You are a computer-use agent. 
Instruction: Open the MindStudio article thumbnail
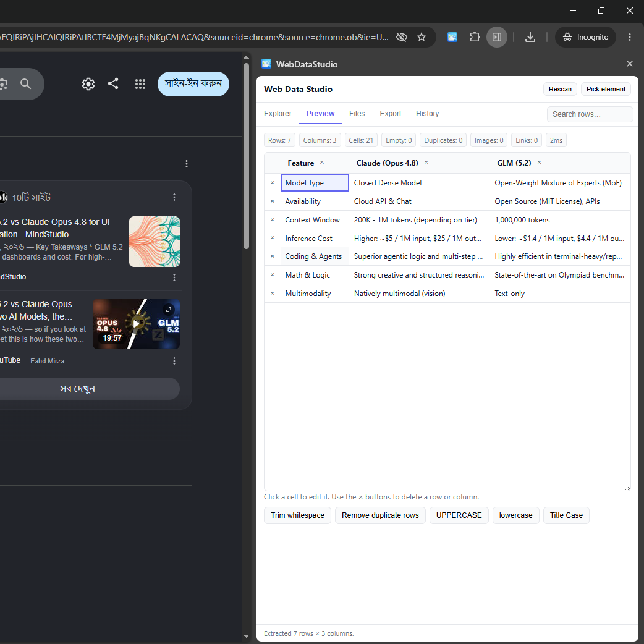point(155,242)
